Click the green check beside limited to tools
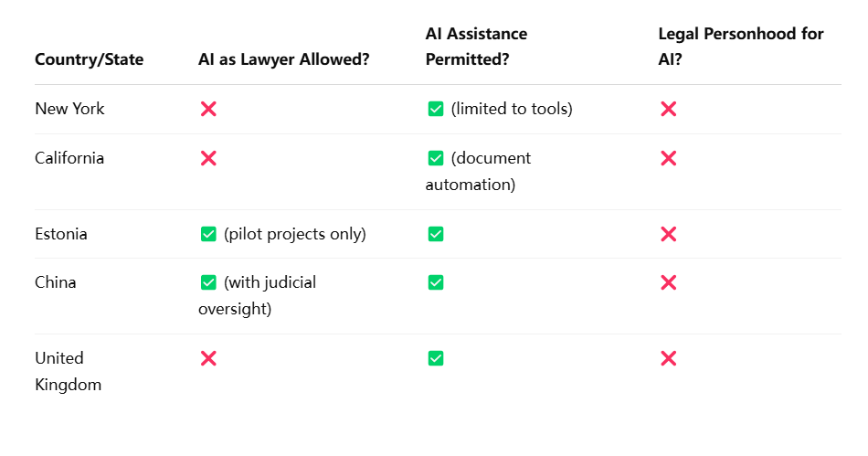 (436, 109)
